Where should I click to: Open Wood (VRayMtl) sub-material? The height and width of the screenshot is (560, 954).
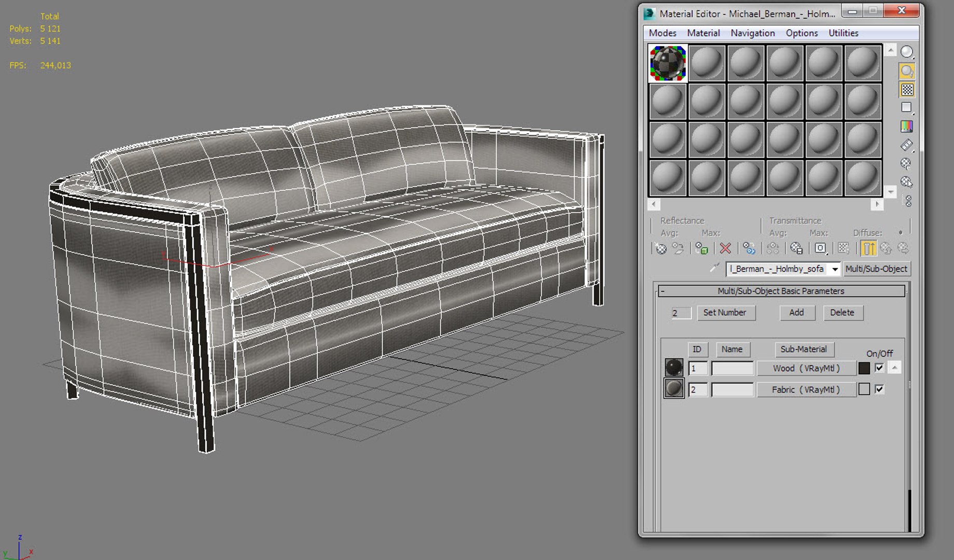[x=806, y=368]
